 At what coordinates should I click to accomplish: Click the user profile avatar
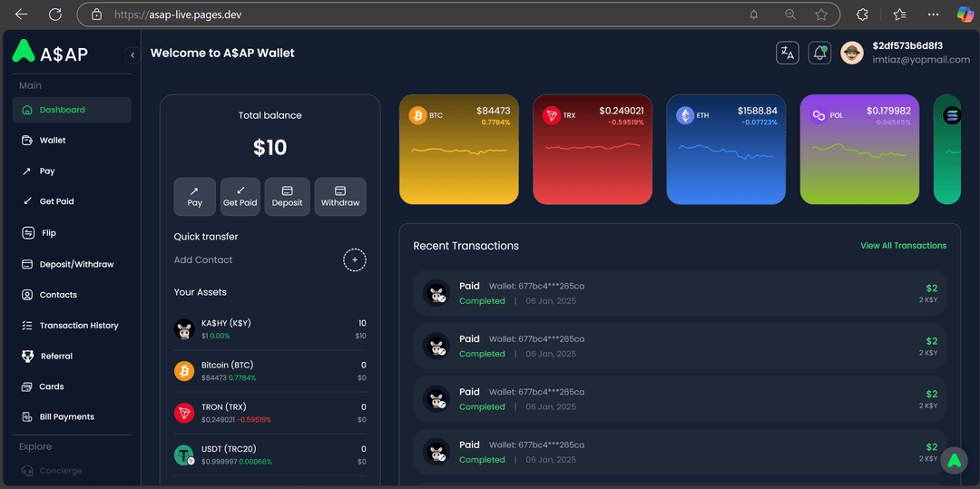coord(851,54)
